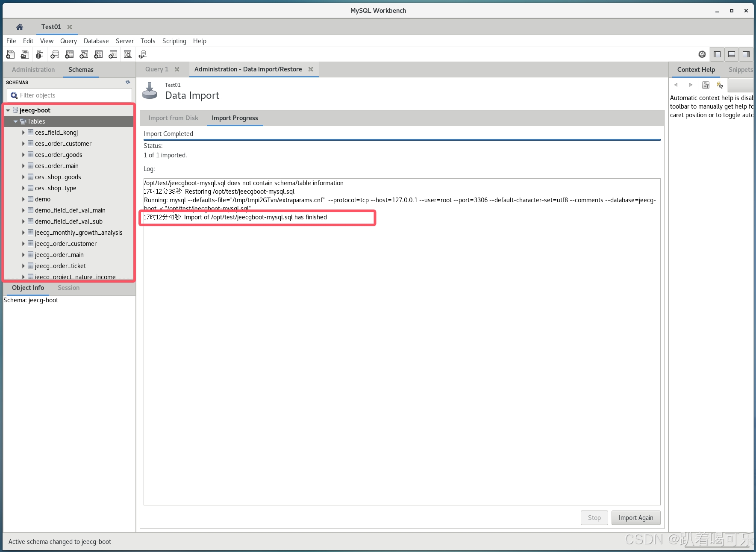Create a new SQL tab
Image resolution: width=756 pixels, height=552 pixels.
pos(10,54)
